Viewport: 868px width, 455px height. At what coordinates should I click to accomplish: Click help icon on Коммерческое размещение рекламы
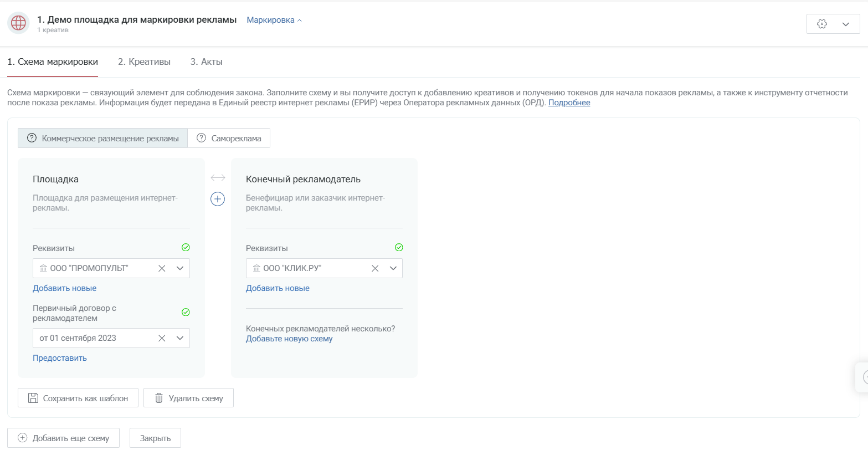pos(32,138)
